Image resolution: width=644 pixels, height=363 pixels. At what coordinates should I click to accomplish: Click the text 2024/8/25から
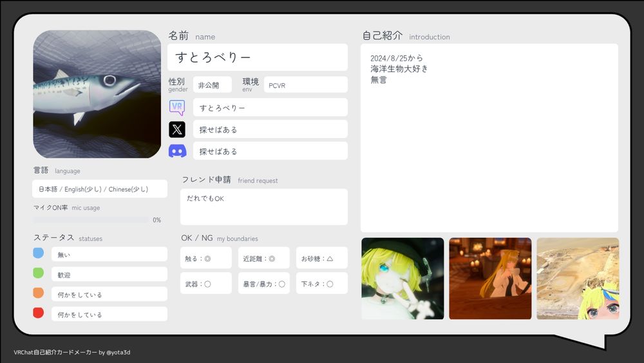click(x=396, y=58)
